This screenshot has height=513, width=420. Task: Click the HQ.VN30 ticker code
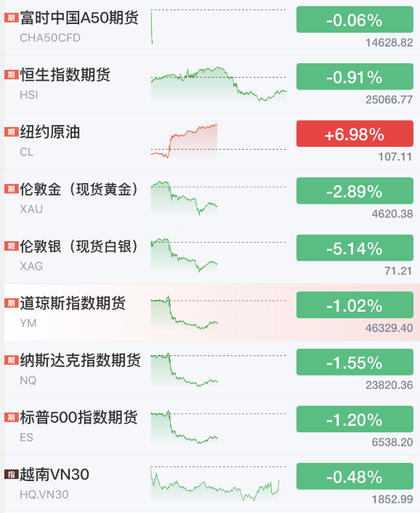coord(44,494)
